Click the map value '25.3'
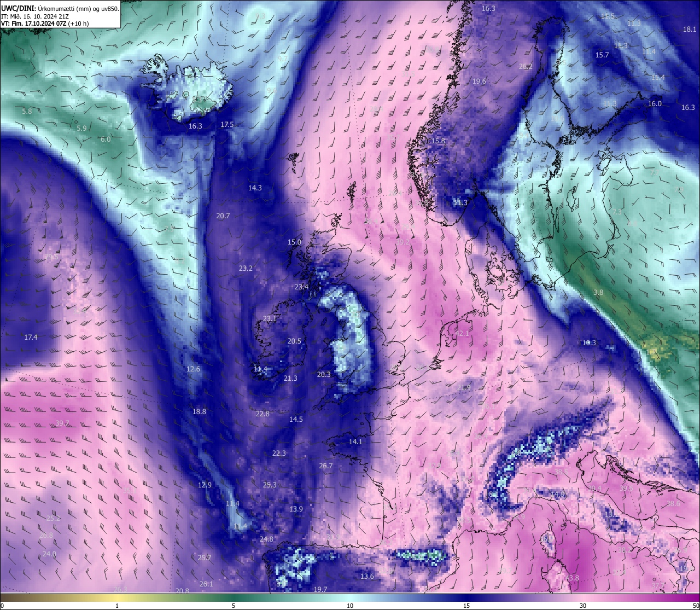 pyautogui.click(x=270, y=485)
